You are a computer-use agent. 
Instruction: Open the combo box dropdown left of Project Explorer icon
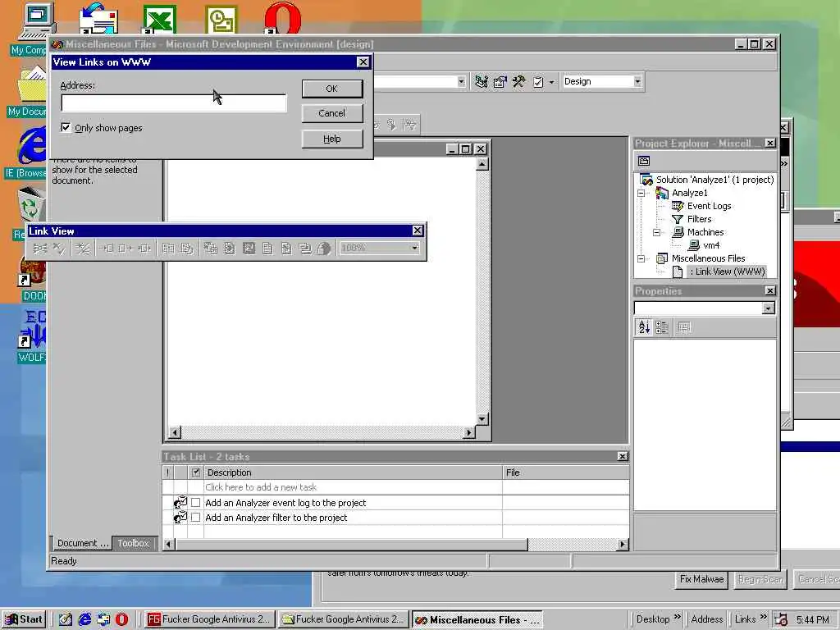461,81
